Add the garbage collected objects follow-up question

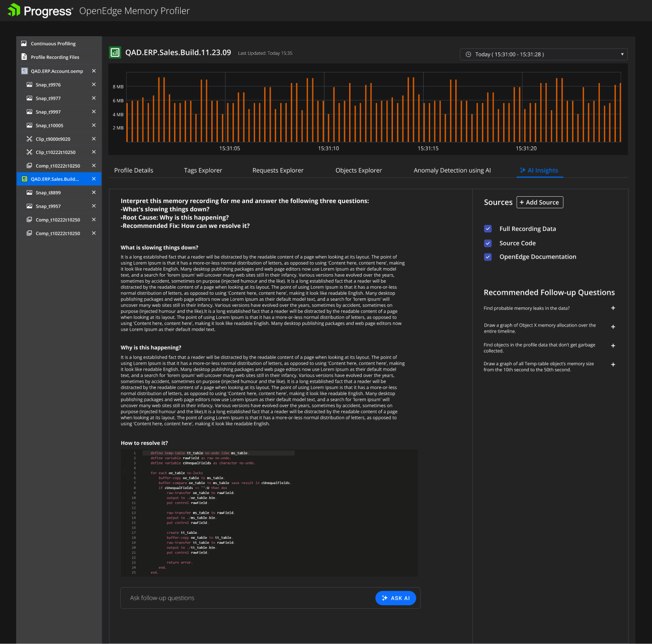(x=613, y=346)
